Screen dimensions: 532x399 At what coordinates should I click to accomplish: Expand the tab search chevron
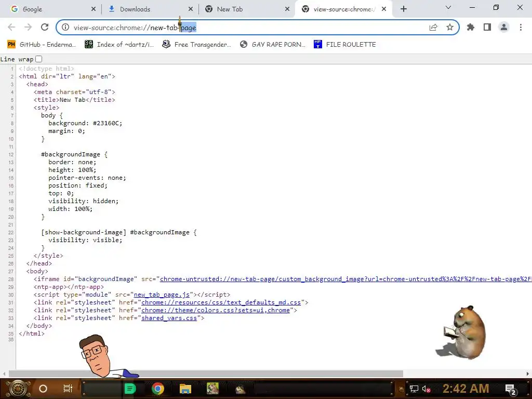(448, 7)
